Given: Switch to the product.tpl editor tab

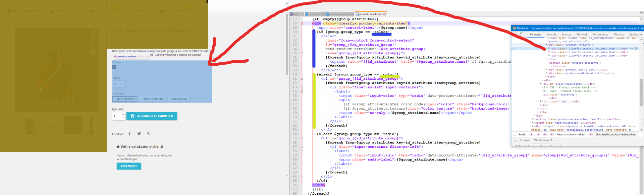Looking at the screenshot, I should pyautogui.click(x=314, y=14).
